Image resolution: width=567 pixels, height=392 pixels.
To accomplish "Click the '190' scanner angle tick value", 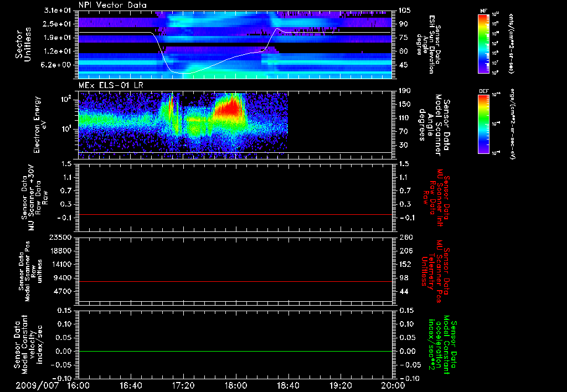I will click(x=404, y=91).
